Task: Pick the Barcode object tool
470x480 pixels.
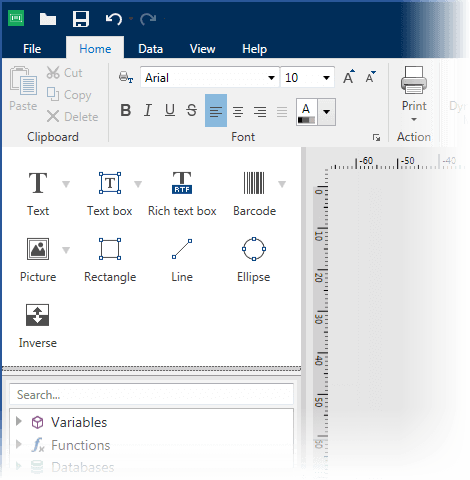Action: 254,193
